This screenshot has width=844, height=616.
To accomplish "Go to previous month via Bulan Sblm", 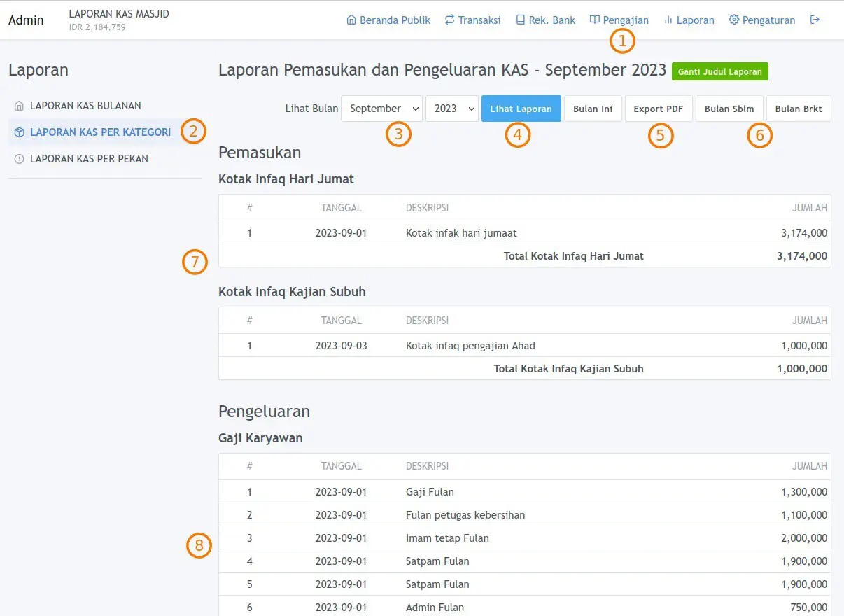I will pos(729,108).
